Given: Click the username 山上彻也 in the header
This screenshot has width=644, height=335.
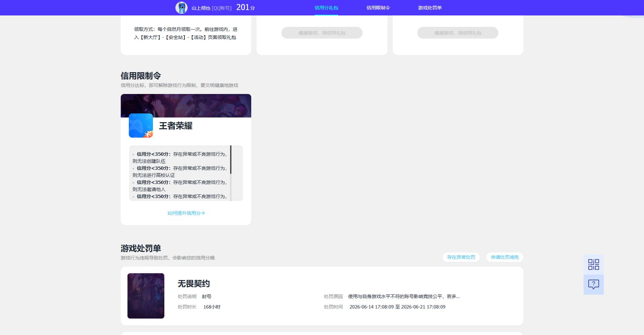Looking at the screenshot, I should click(x=201, y=8).
